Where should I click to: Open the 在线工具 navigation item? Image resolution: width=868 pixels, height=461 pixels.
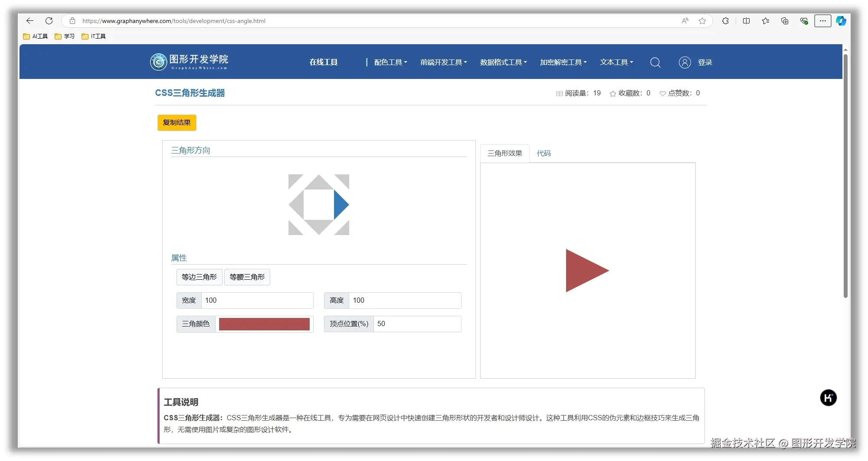point(324,62)
